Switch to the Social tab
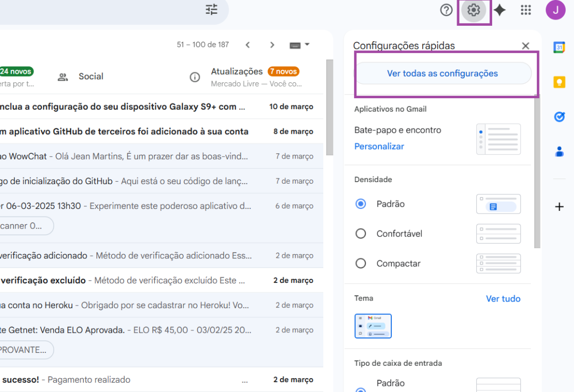Viewport: 574px width, 392px height. pos(91,77)
